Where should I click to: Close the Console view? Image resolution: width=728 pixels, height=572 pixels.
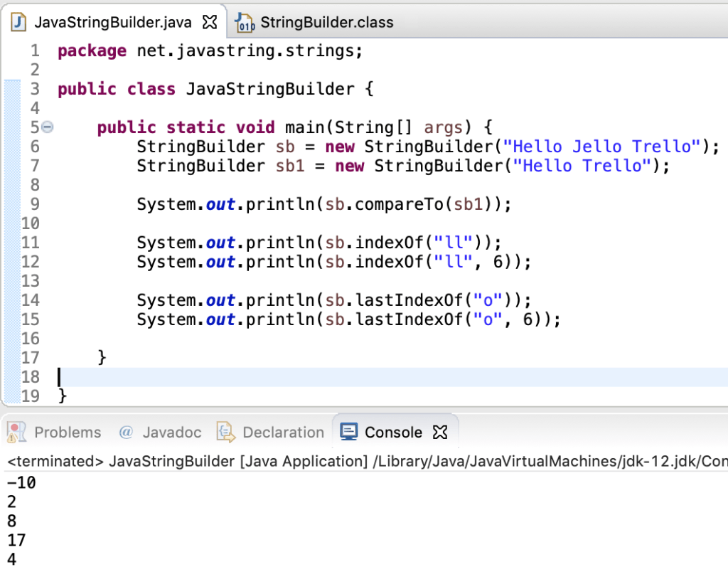click(x=439, y=431)
